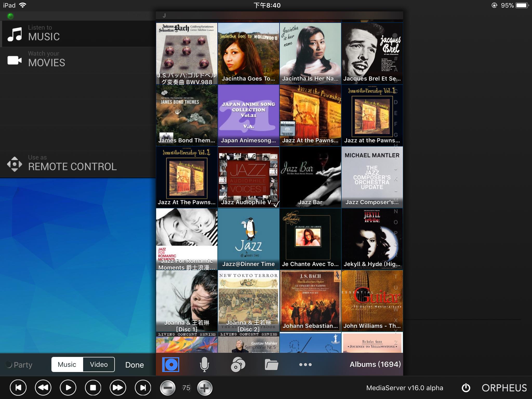Screen dimensions: 532x399
Task: Open Jazz@Dinner Time album
Action: coord(249,239)
